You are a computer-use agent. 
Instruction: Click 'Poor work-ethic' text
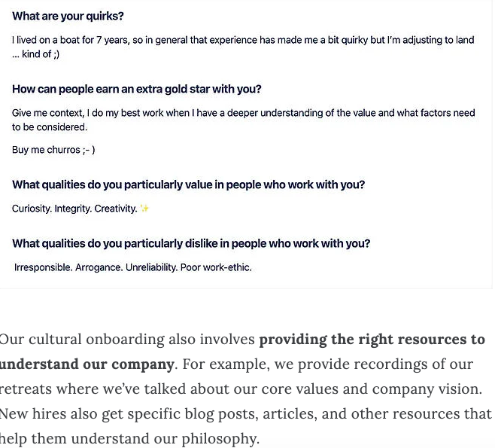pyautogui.click(x=216, y=267)
